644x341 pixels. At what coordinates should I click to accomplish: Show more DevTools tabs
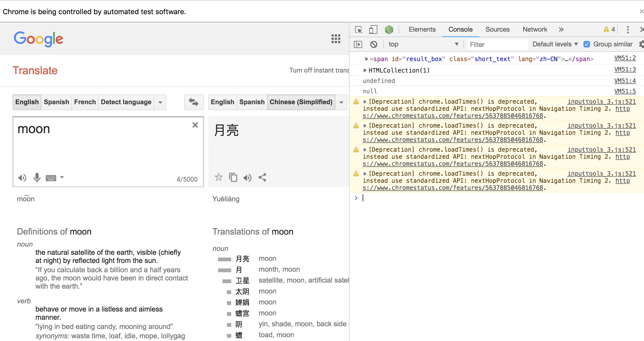561,29
